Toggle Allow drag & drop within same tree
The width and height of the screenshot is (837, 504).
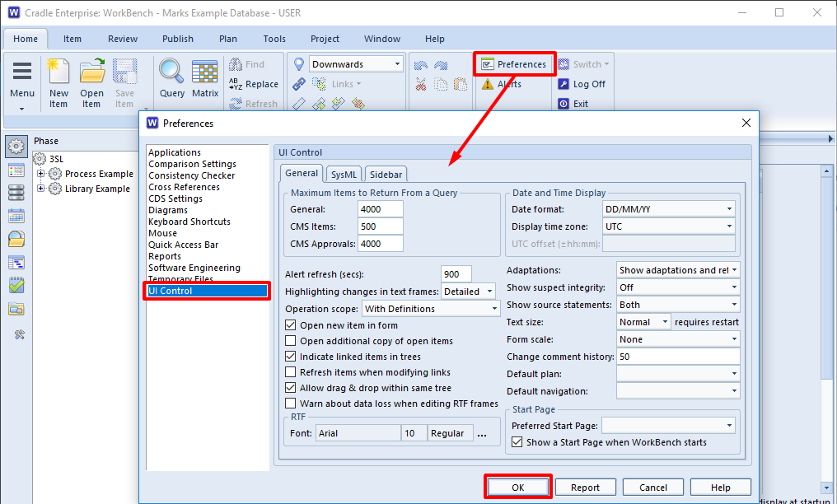[x=290, y=387]
